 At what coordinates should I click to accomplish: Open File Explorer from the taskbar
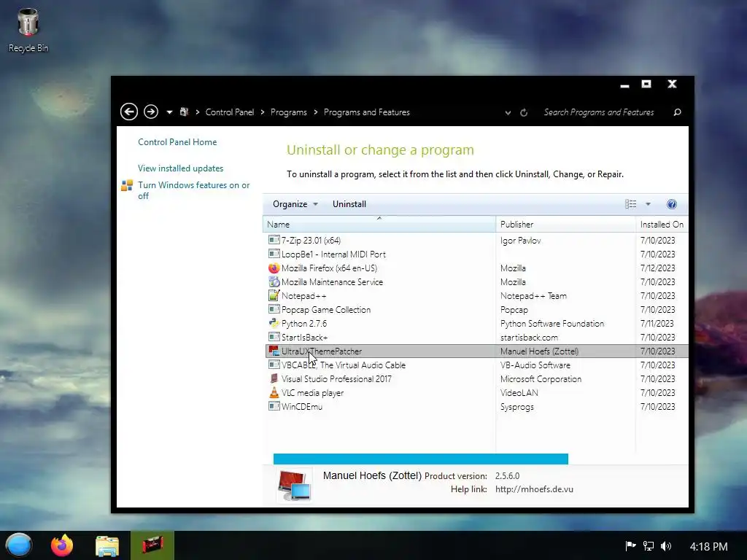click(107, 545)
